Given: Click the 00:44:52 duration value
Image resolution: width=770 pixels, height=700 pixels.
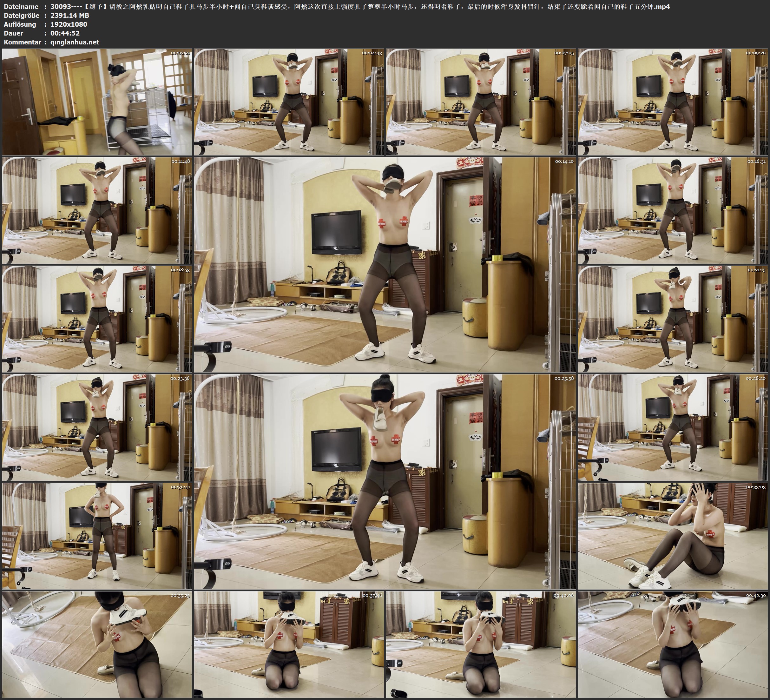Looking at the screenshot, I should [65, 33].
